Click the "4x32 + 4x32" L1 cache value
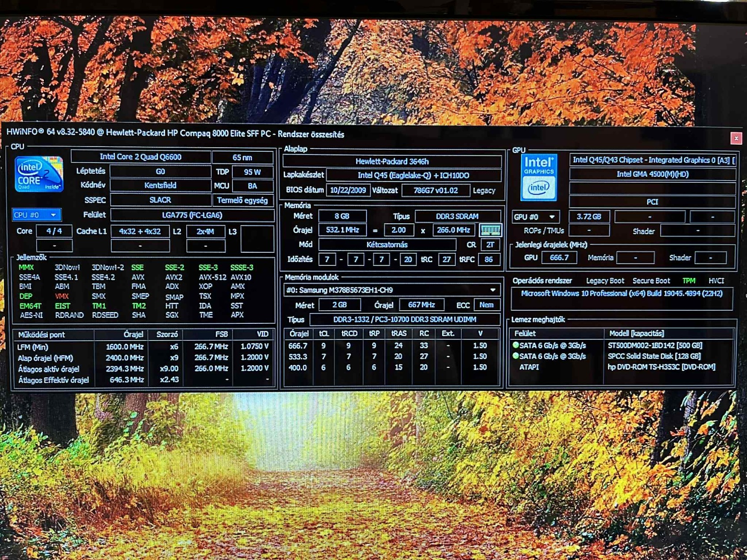The width and height of the screenshot is (747, 560). coord(140,231)
